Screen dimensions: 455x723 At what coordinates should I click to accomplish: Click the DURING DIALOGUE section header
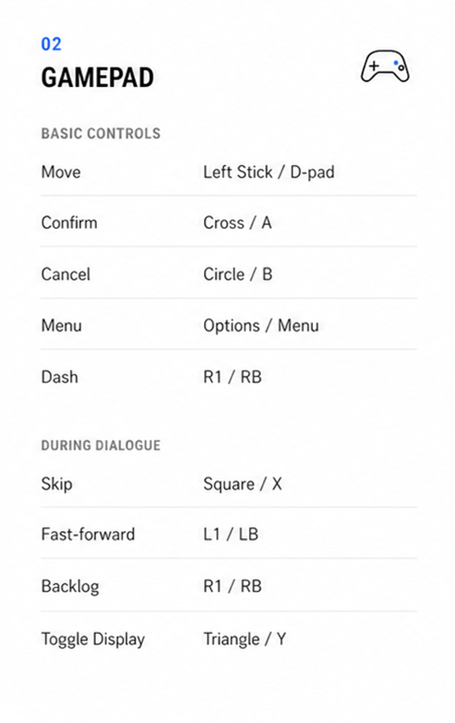[x=101, y=445]
